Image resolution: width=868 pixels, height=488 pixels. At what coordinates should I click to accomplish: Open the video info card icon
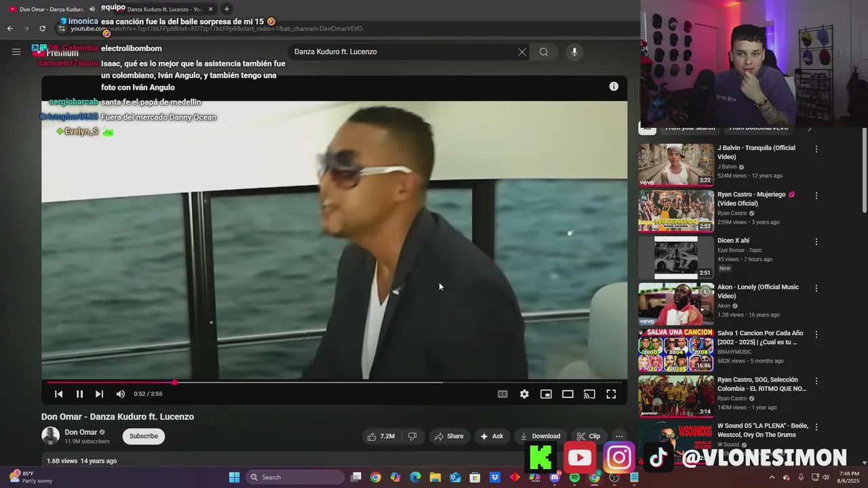click(x=614, y=86)
